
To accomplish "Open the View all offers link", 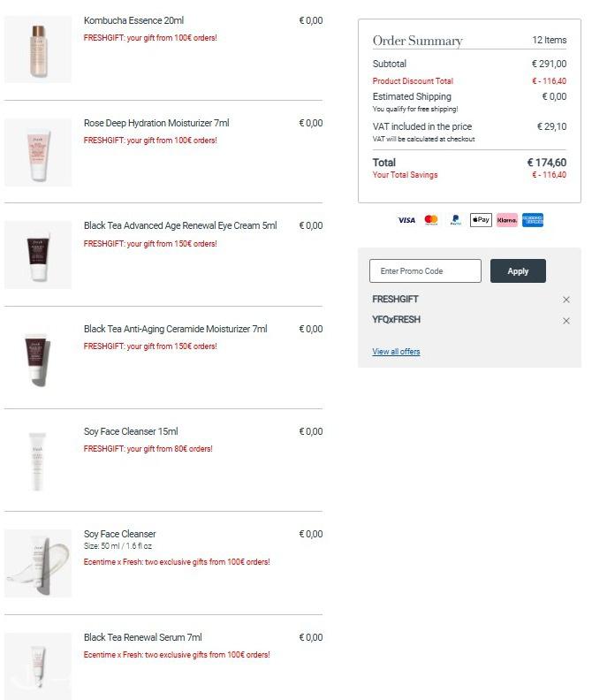I will 396,352.
